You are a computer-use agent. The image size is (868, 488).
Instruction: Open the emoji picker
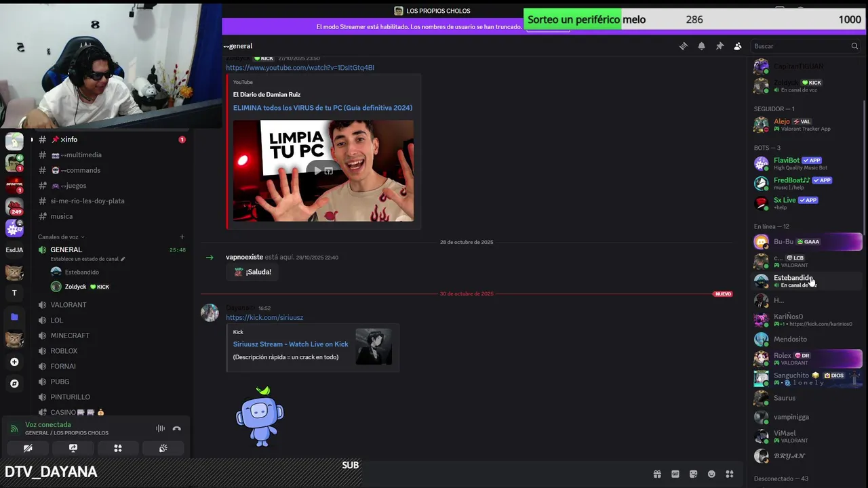click(x=711, y=474)
